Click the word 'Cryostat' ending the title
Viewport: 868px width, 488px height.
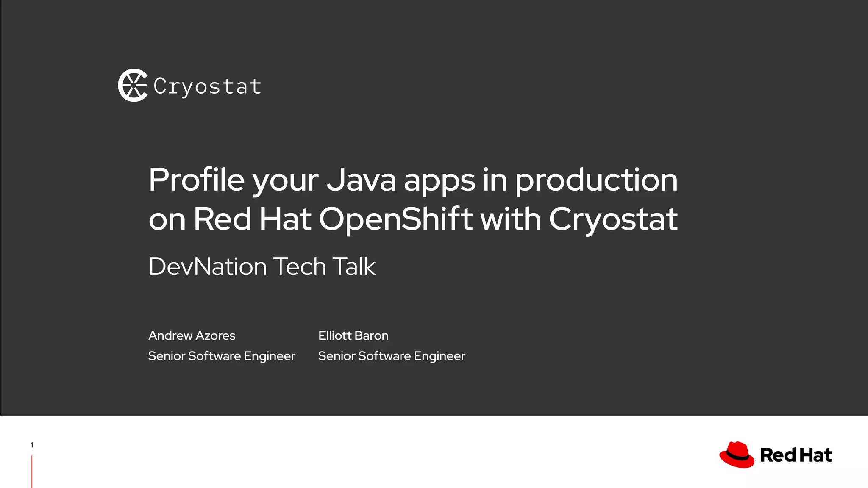tap(613, 219)
